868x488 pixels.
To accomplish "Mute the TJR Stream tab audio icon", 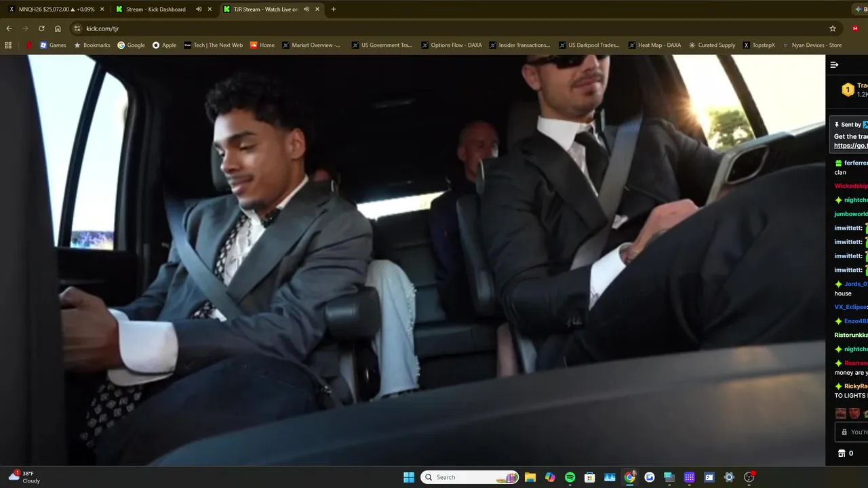I will click(x=307, y=9).
